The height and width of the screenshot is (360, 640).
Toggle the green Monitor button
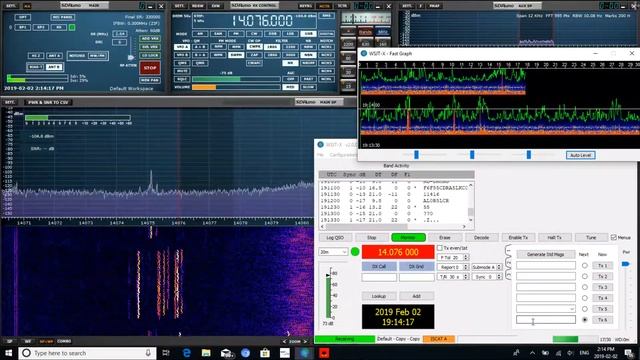408,238
